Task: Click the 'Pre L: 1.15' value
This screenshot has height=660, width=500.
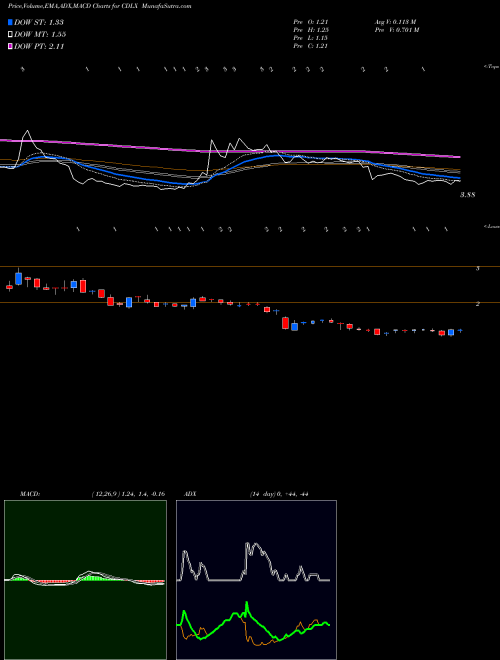Action: [x=311, y=38]
